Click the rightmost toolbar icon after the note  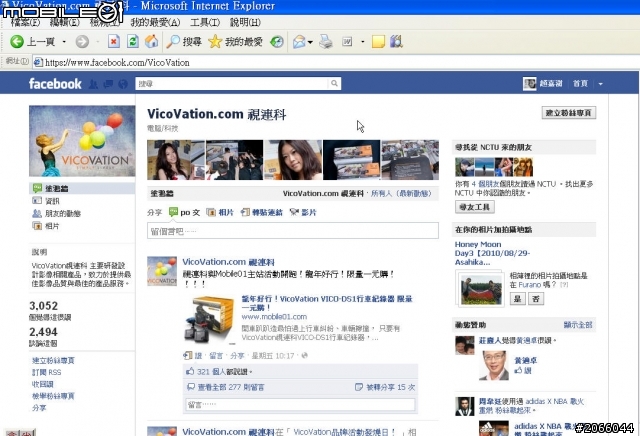point(396,41)
